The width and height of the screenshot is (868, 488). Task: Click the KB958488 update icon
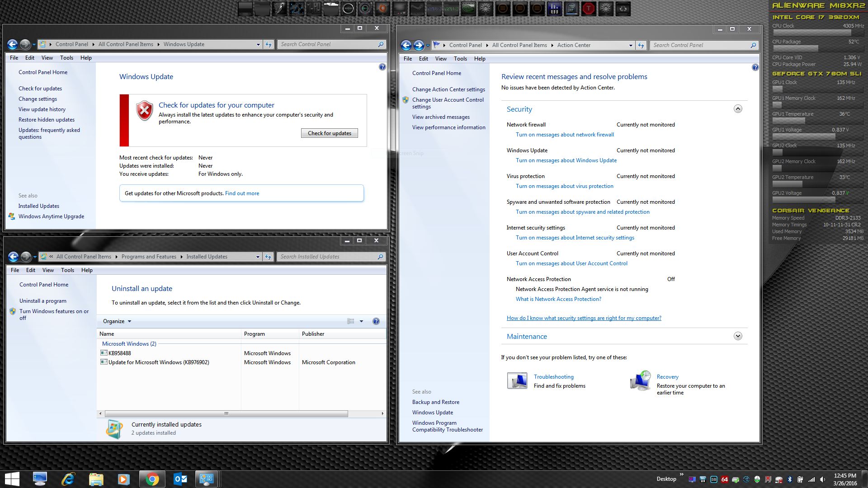[104, 353]
